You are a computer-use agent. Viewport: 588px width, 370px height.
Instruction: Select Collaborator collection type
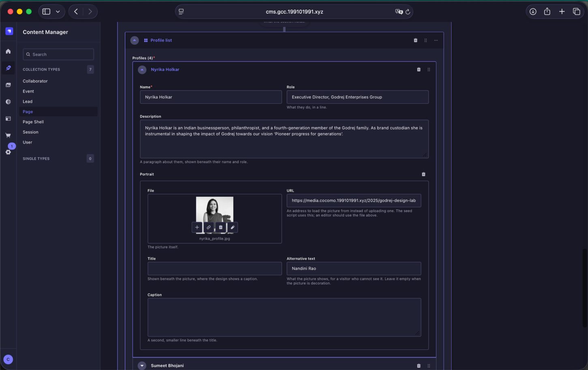tap(35, 81)
